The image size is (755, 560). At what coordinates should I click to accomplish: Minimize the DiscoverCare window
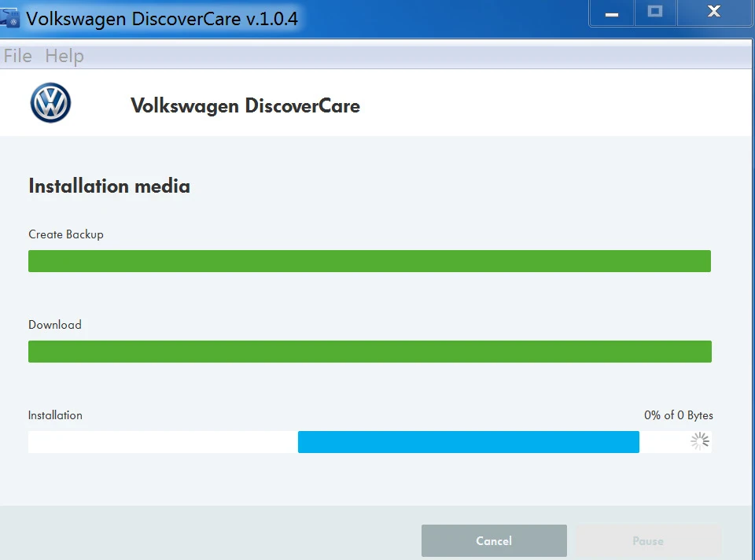pyautogui.click(x=612, y=13)
